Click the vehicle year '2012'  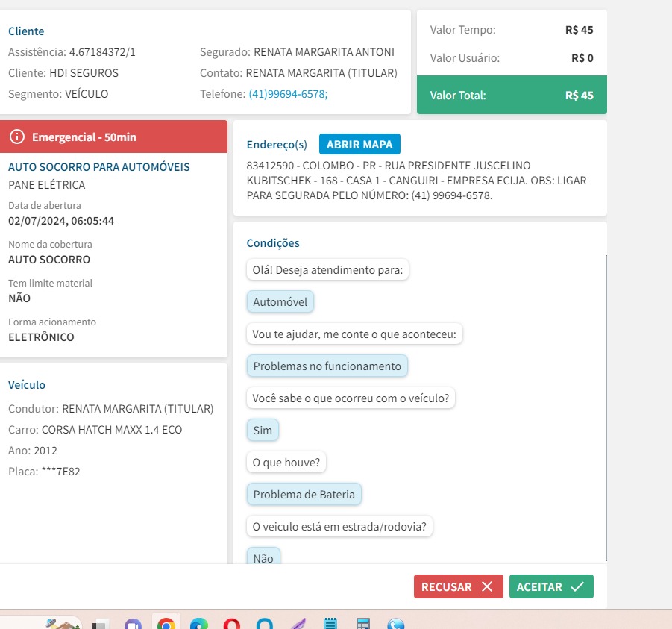[x=45, y=451]
